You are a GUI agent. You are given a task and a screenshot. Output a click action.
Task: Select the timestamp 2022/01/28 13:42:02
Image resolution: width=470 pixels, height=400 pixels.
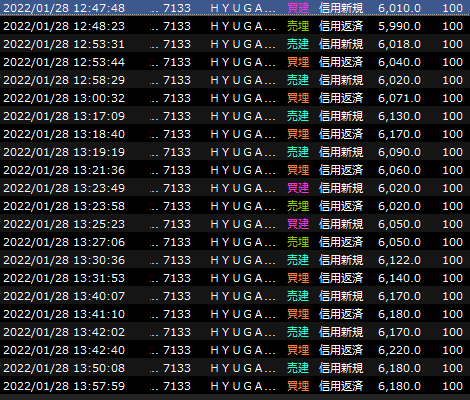(64, 332)
